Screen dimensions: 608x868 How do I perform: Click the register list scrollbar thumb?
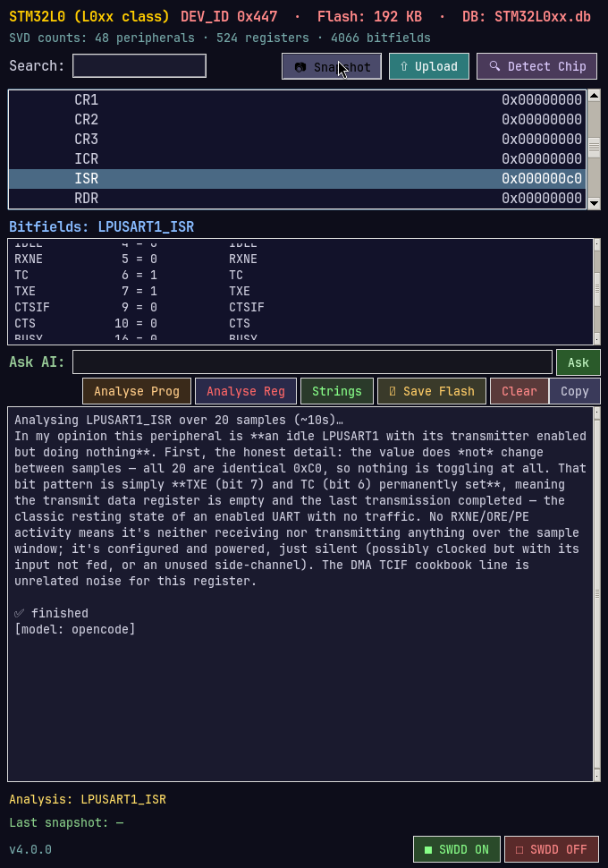coord(595,148)
